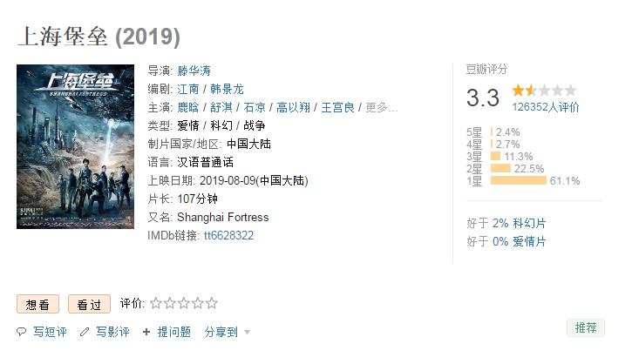Give a five-star rating
The width and height of the screenshot is (639, 364).
211,303
